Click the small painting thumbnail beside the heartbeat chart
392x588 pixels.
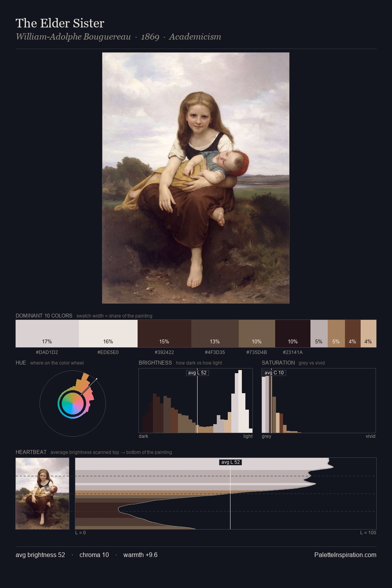[x=42, y=494]
